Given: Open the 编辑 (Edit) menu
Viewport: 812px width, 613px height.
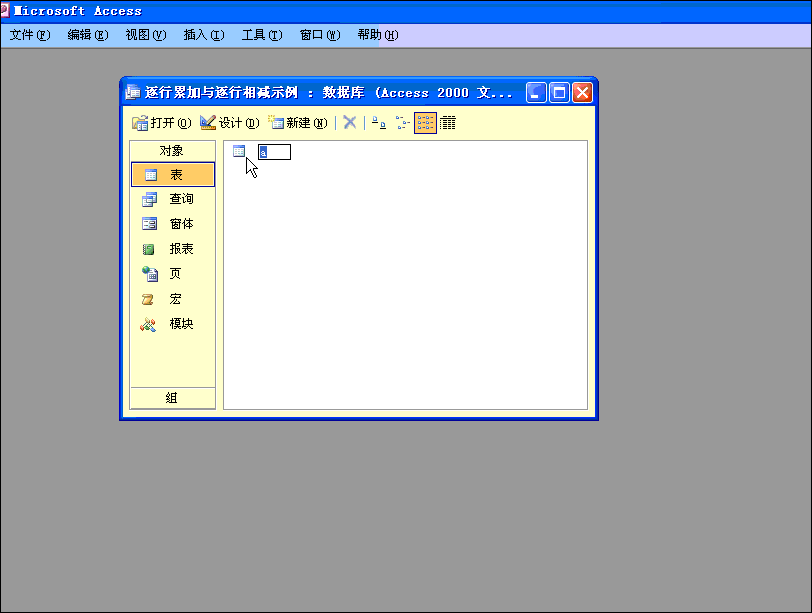Looking at the screenshot, I should click(x=88, y=35).
